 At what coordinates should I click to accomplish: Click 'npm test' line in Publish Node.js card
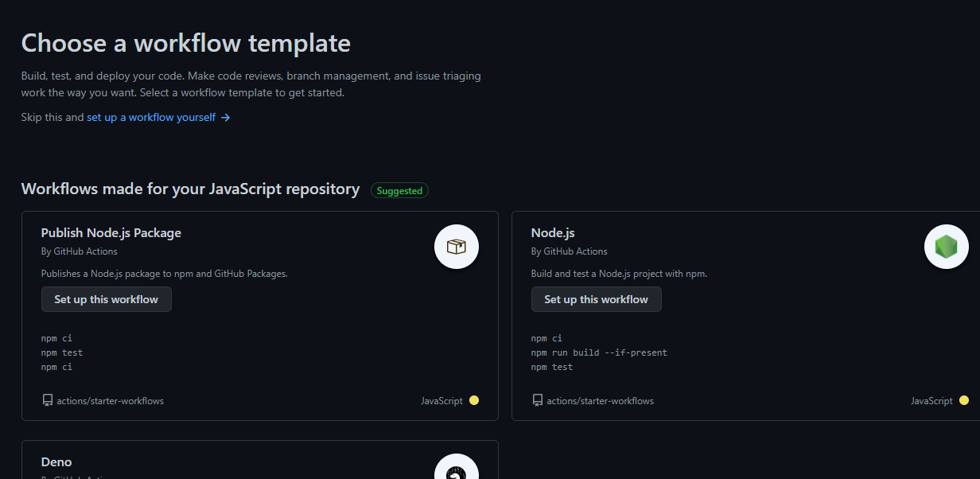point(62,352)
